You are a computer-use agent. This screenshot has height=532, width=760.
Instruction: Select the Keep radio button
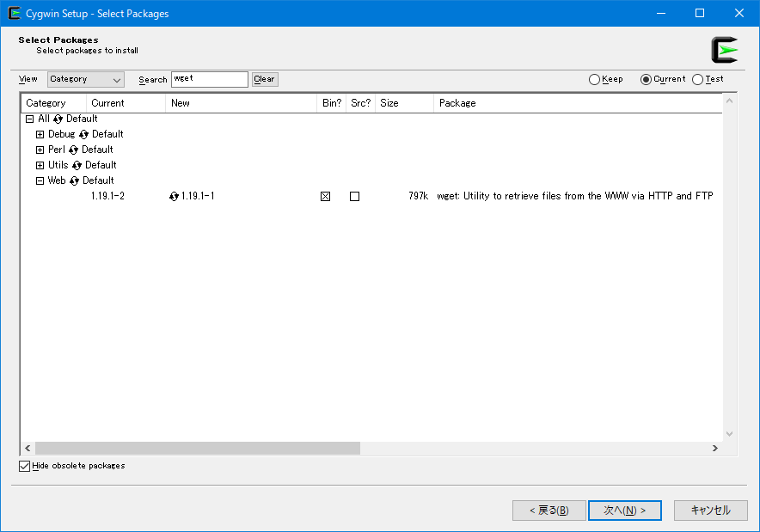tap(594, 79)
